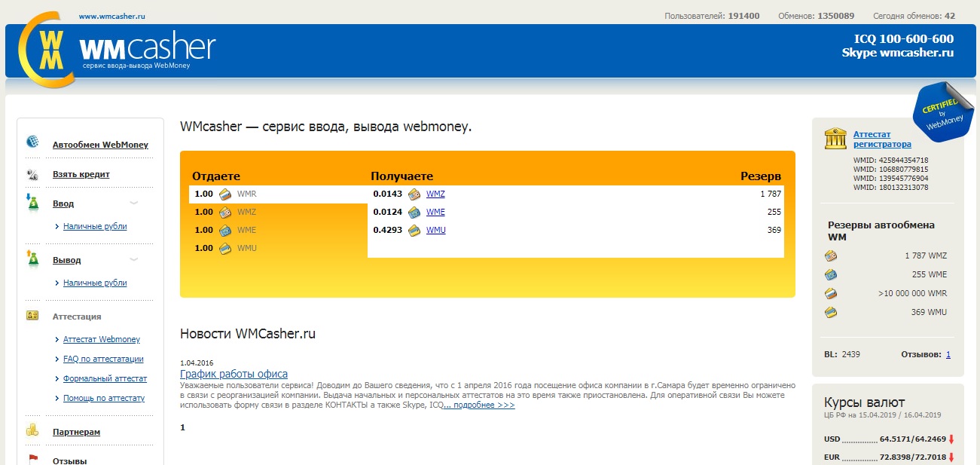Screen dimensions: 980x465
Task: Click the WMU reserve wallet icon in sidebar
Action: (x=831, y=312)
